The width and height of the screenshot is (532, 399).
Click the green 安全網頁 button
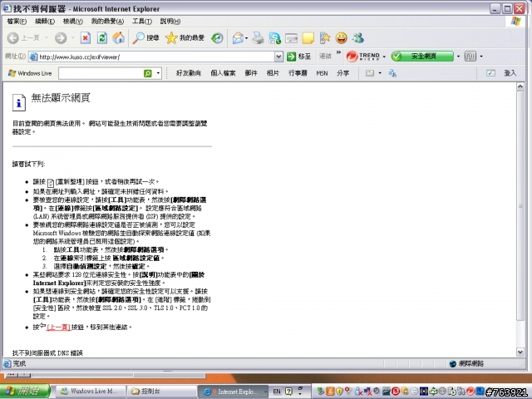(x=422, y=57)
